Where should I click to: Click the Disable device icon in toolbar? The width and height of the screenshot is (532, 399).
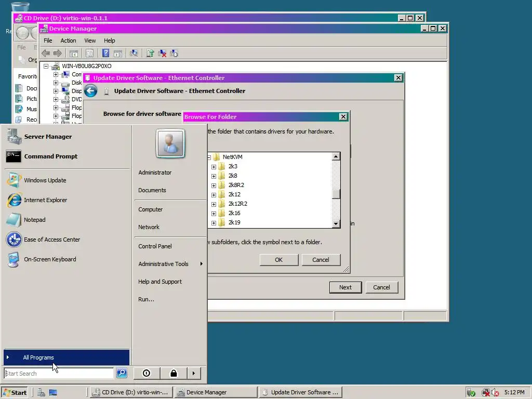174,54
